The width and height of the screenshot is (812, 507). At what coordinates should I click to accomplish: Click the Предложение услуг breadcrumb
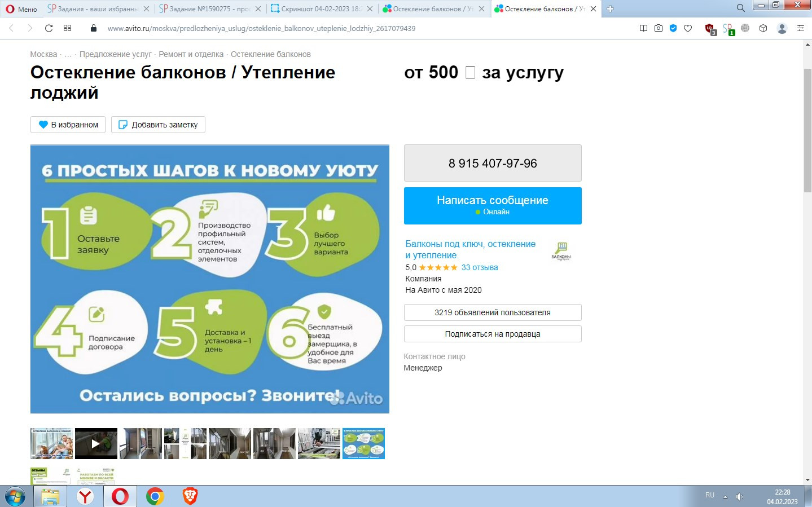pos(116,54)
